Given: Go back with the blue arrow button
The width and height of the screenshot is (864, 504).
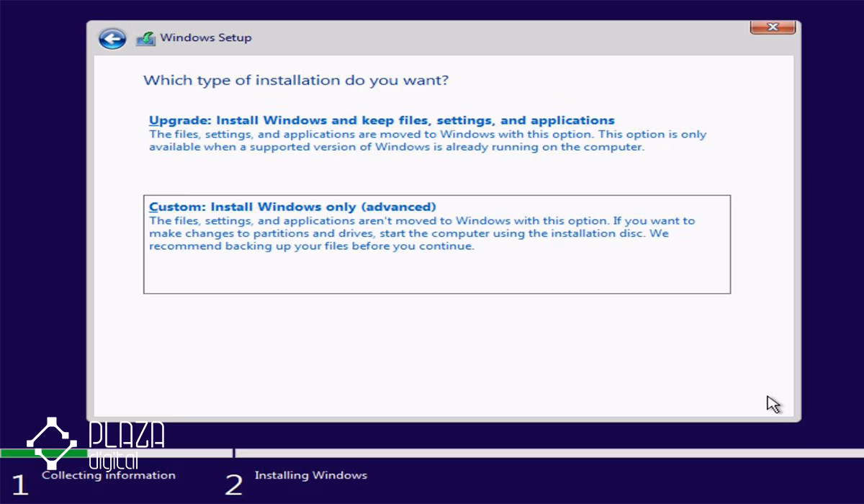Looking at the screenshot, I should pyautogui.click(x=112, y=38).
